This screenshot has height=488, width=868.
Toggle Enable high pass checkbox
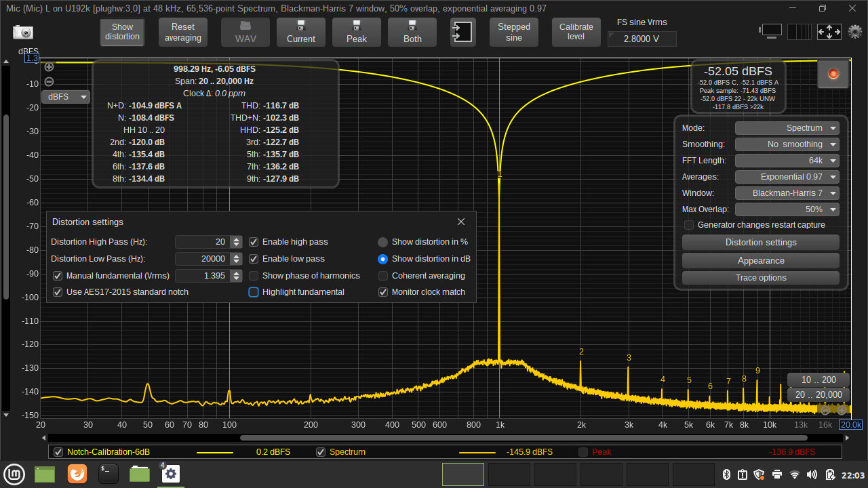tap(254, 242)
